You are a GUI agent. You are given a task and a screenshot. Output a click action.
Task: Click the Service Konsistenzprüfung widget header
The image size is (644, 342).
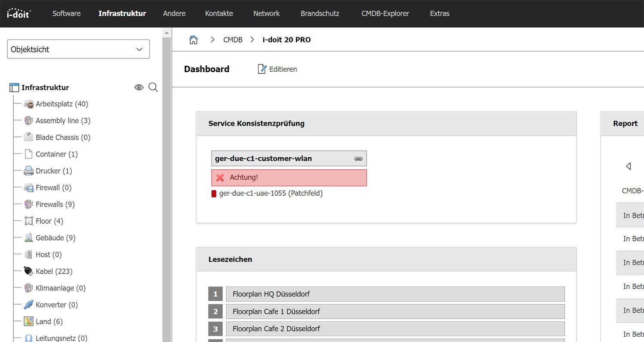click(386, 124)
